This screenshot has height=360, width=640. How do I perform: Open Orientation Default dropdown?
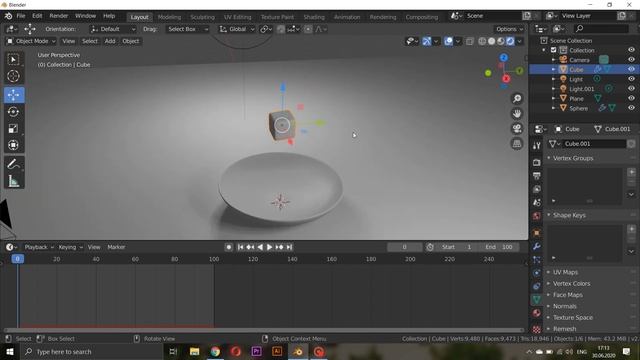pyautogui.click(x=113, y=29)
